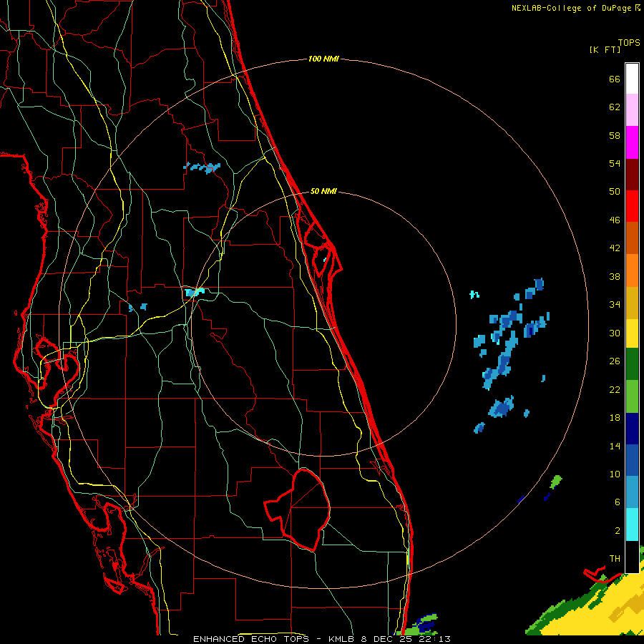
Task: Click the 22 legend value
Action: point(615,390)
